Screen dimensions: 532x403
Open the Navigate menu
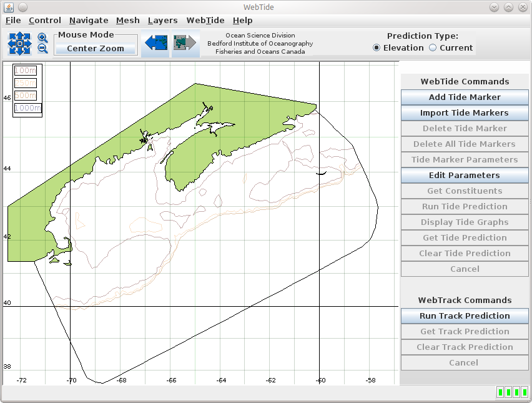(89, 21)
